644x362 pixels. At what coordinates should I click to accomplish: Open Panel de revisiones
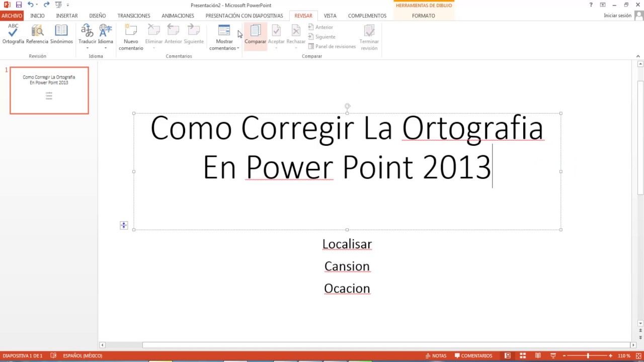332,46
